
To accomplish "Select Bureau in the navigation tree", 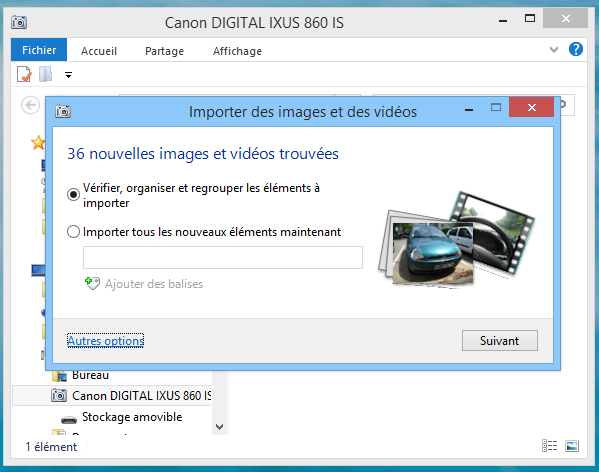I will pyautogui.click(x=90, y=375).
